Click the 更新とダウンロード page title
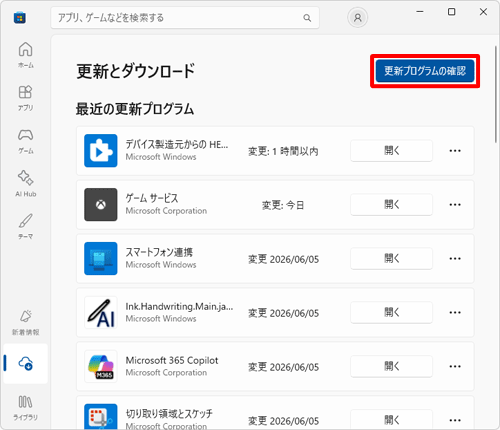The image size is (500, 430). point(136,71)
